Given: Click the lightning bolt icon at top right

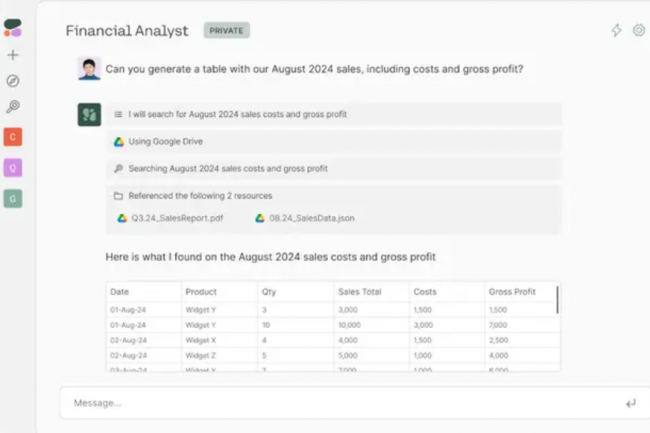Looking at the screenshot, I should [x=616, y=30].
